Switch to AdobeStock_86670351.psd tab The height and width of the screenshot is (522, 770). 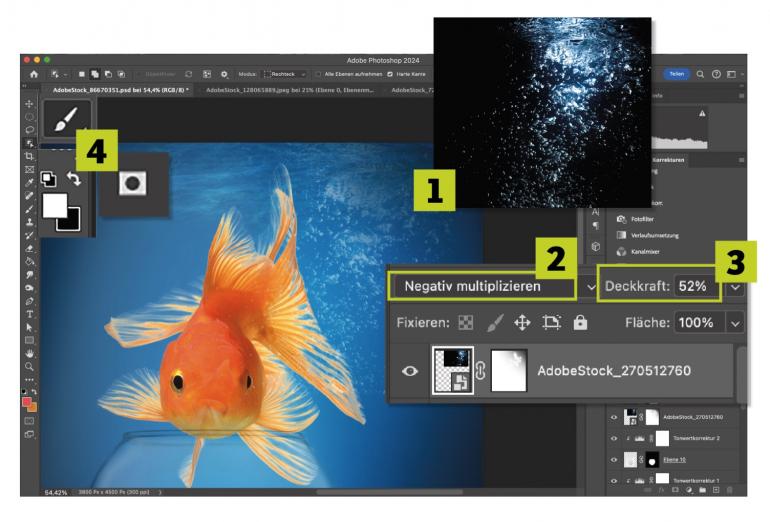click(120, 90)
